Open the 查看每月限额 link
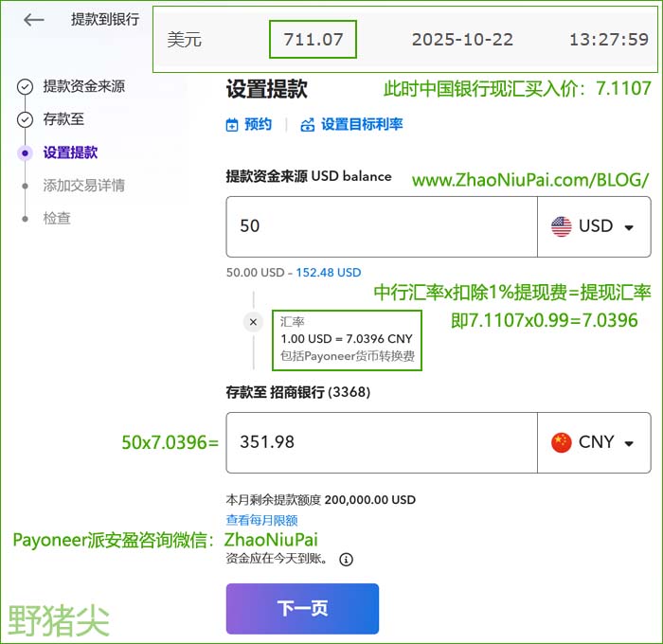Screen dimensions: 663x644 261,520
